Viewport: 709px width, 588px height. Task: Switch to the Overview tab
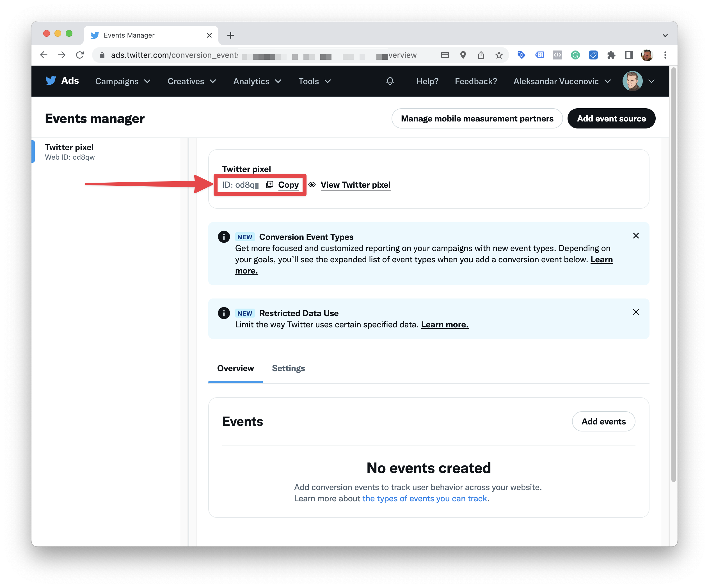click(236, 368)
